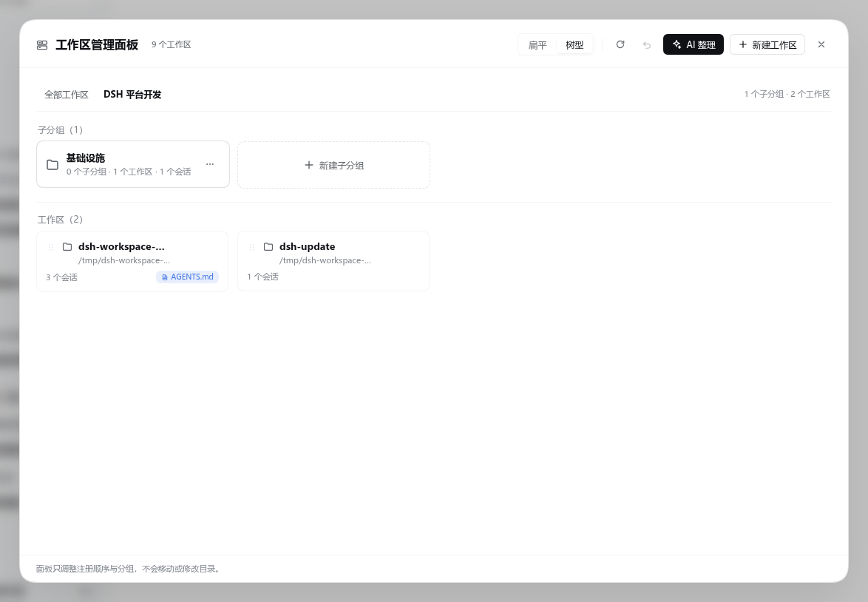Click the 9 个工作区 count label
The width and height of the screenshot is (868, 602).
pos(171,44)
